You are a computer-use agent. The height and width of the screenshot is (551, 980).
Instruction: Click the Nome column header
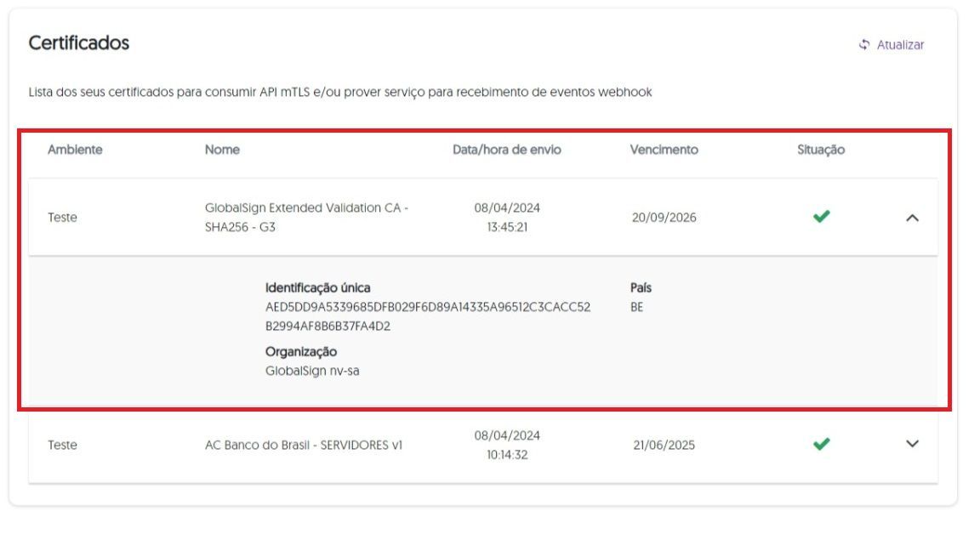point(222,150)
